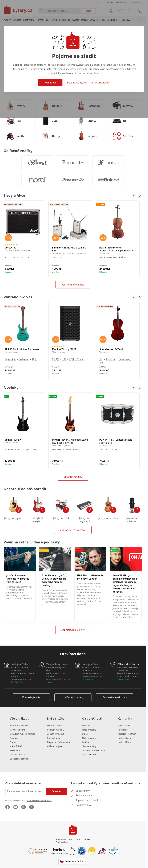Open the Facebook social icon

7,807
